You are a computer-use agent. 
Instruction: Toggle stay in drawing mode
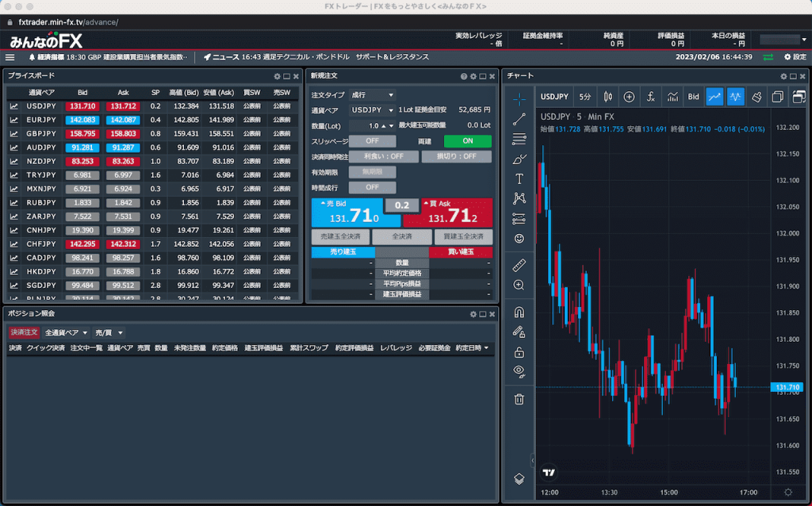point(519,332)
